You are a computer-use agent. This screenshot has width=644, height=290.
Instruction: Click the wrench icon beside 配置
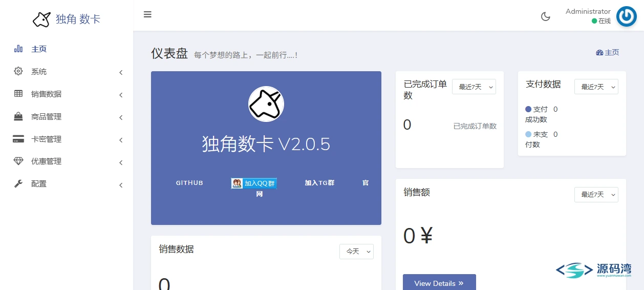tap(18, 183)
